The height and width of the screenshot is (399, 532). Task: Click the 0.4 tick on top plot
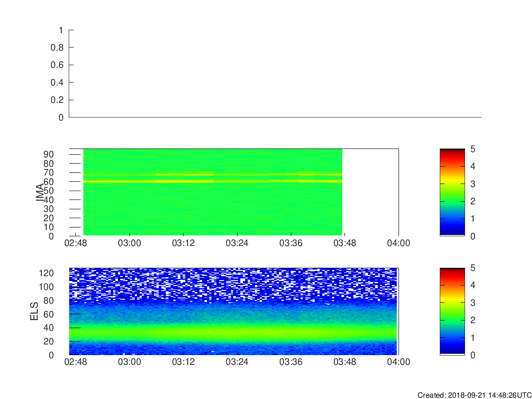pyautogui.click(x=57, y=82)
